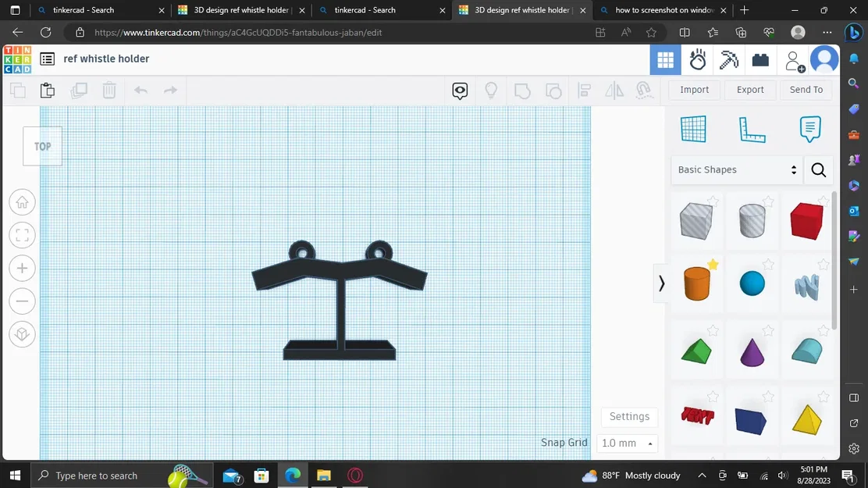Screen dimensions: 868x488
Task: Undo the last action
Action: (141, 90)
